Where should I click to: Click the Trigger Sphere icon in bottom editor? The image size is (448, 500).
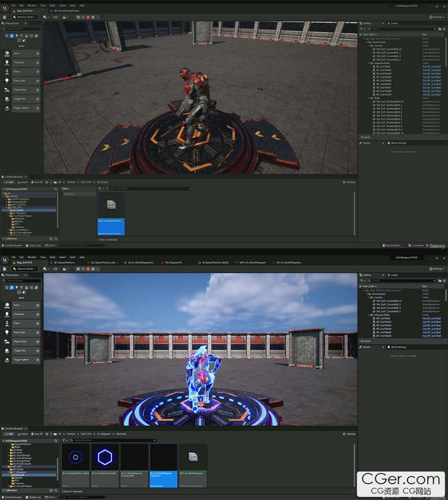pos(7,360)
